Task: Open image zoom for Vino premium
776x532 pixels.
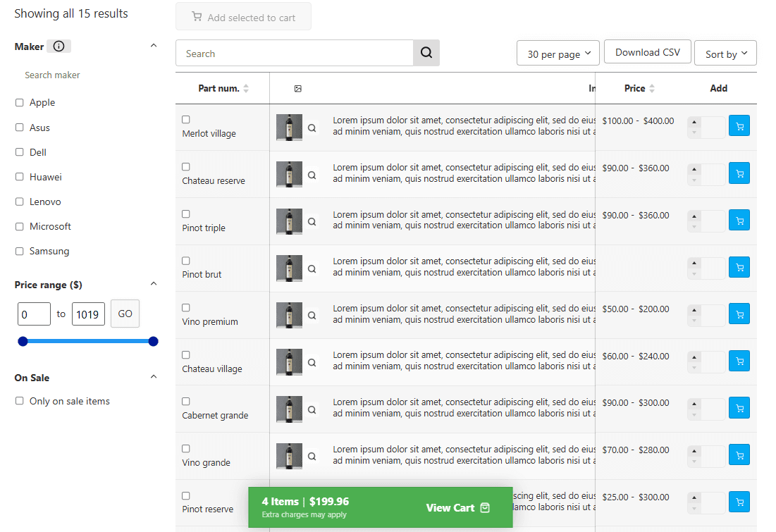Action: click(312, 316)
